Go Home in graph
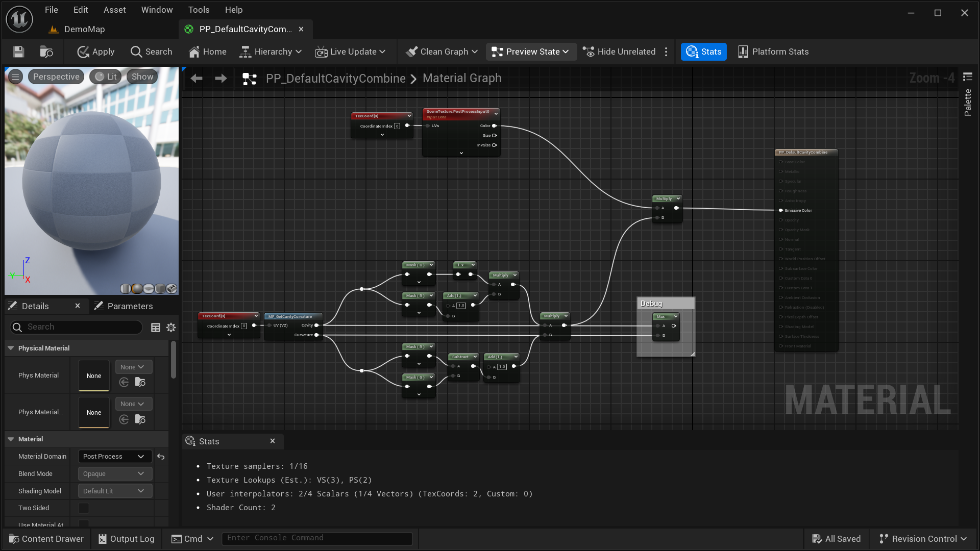Viewport: 980px width, 551px height. (x=207, y=52)
